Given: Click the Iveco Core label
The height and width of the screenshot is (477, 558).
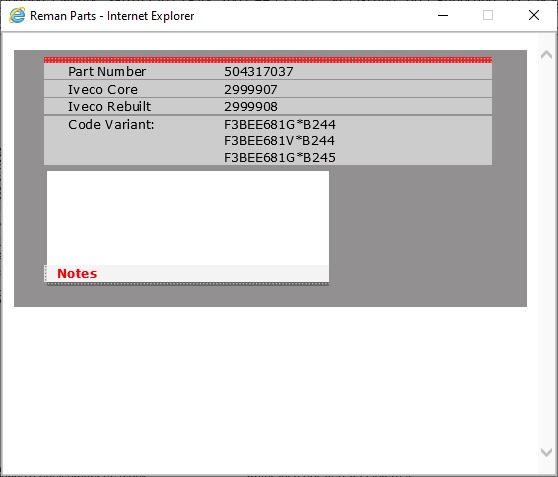Looking at the screenshot, I should coord(103,89).
